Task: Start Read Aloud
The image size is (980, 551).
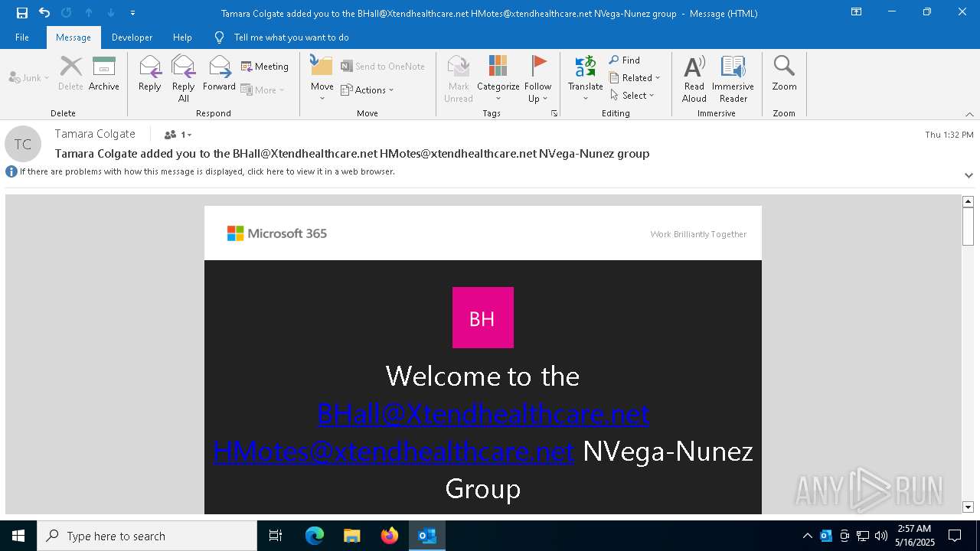Action: tap(694, 78)
